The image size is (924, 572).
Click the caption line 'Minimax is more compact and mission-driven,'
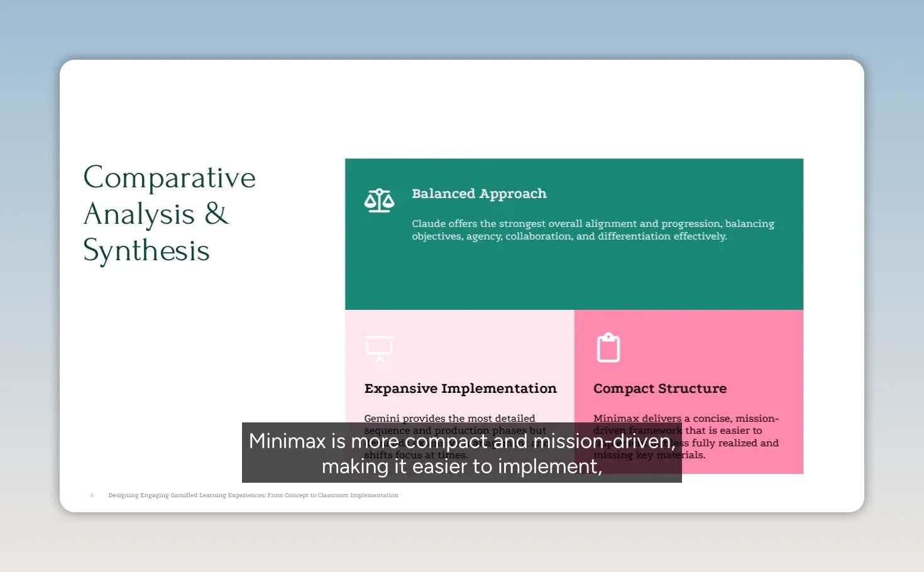click(462, 441)
